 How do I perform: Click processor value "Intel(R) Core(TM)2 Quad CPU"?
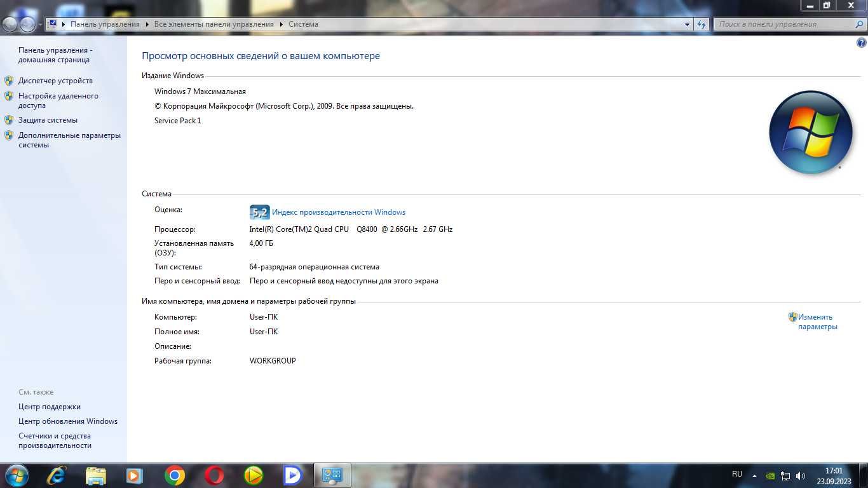(299, 229)
